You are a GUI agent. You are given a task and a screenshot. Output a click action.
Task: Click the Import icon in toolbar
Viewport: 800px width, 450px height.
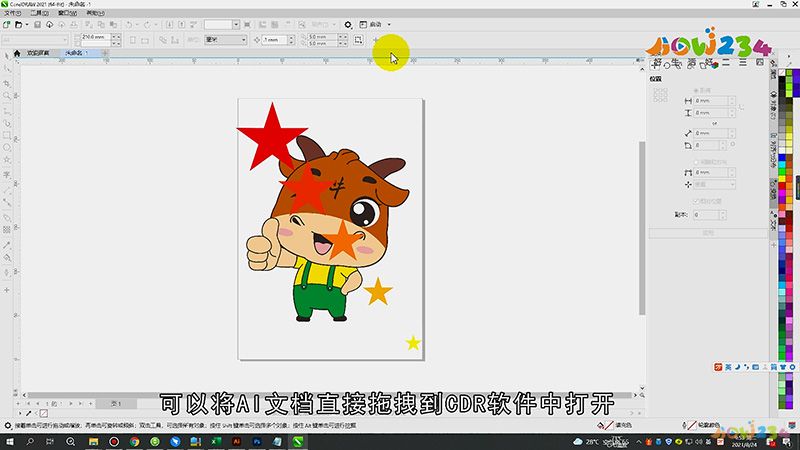tap(169, 24)
